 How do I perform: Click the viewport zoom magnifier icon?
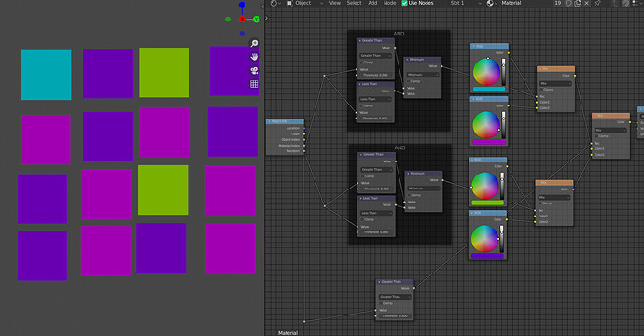254,43
